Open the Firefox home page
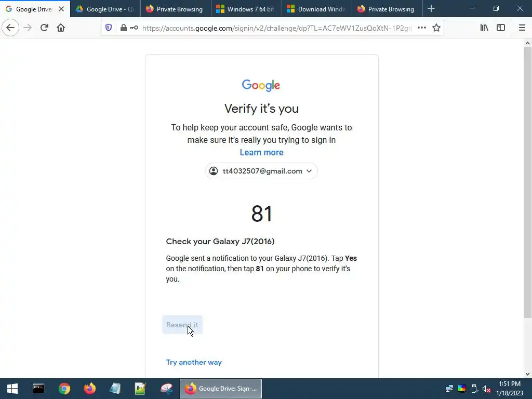 61,28
